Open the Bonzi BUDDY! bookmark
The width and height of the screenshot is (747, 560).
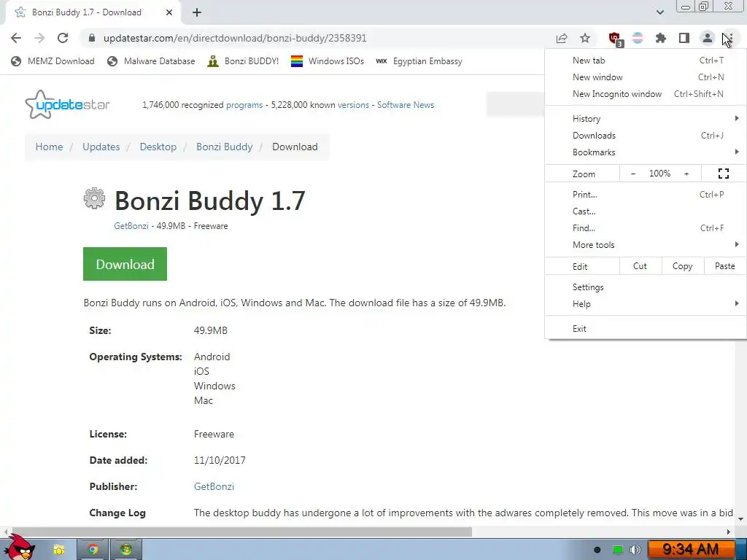coord(243,61)
